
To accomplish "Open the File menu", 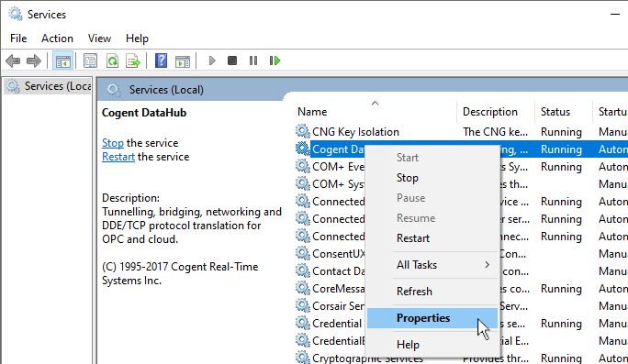I will pyautogui.click(x=18, y=39).
